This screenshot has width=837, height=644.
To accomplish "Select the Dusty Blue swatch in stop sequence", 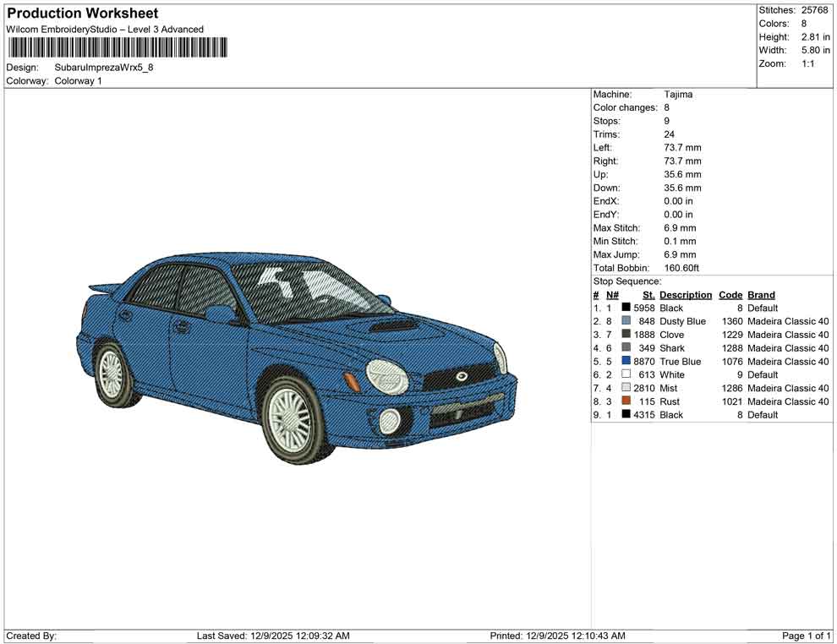I will (x=626, y=321).
